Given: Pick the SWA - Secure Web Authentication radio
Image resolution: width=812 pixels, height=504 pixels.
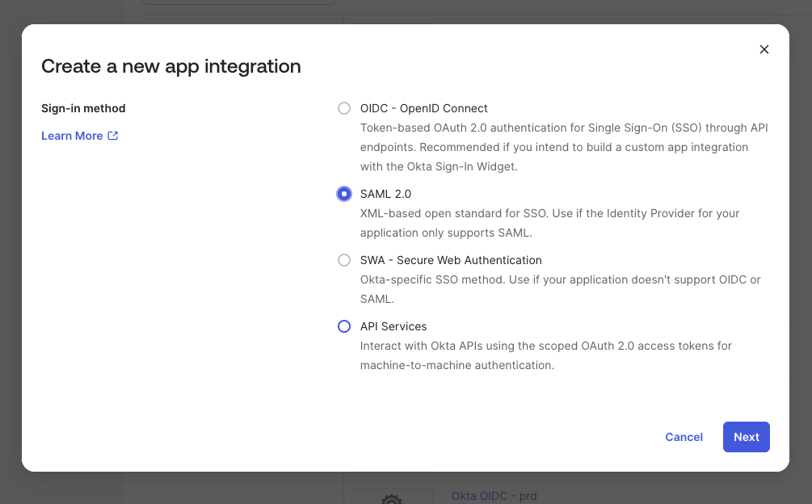Looking at the screenshot, I should click(x=344, y=260).
